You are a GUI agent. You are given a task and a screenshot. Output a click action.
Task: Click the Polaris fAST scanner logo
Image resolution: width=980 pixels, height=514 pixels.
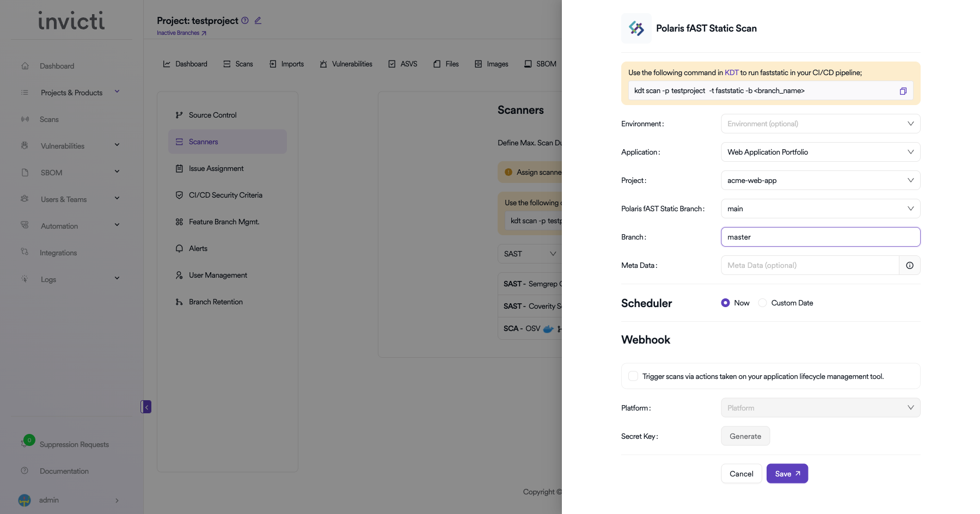(636, 28)
